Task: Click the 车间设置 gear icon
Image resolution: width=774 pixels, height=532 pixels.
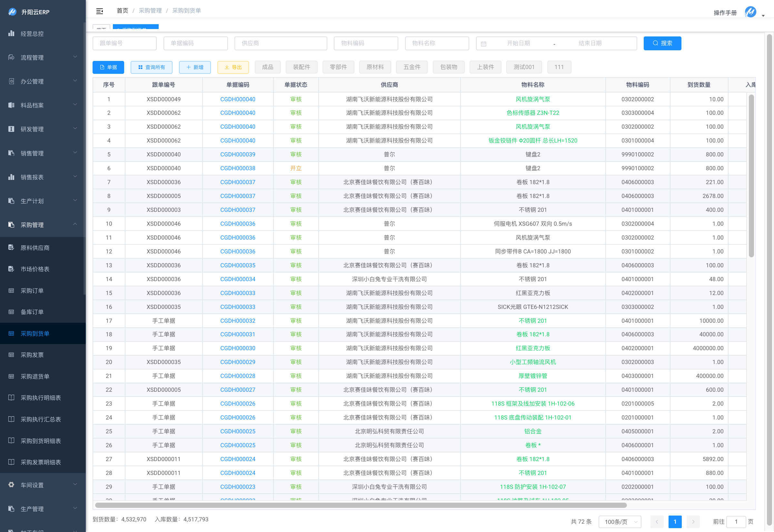Action: (x=11, y=485)
